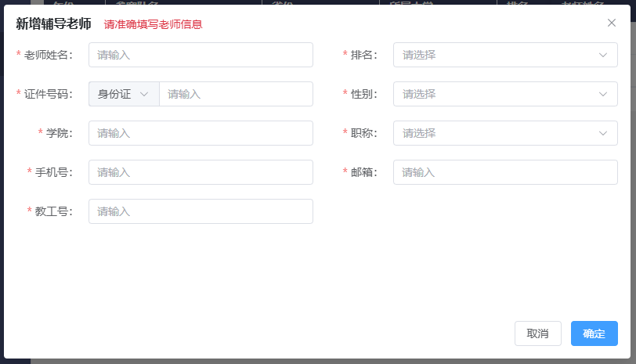Open the 排名 select box placeholder
This screenshot has height=364, width=636.
(493, 55)
